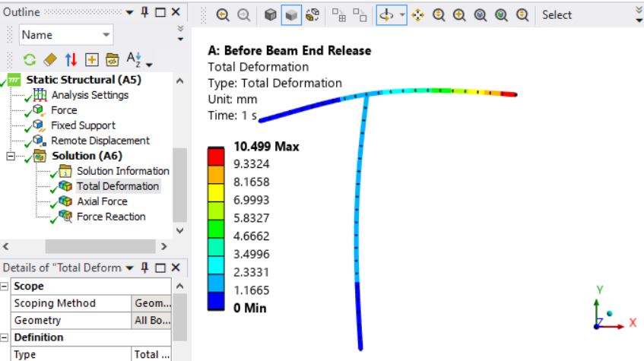This screenshot has width=644, height=361.
Task: Click the folder grouping icon in Outline
Action: tap(112, 60)
